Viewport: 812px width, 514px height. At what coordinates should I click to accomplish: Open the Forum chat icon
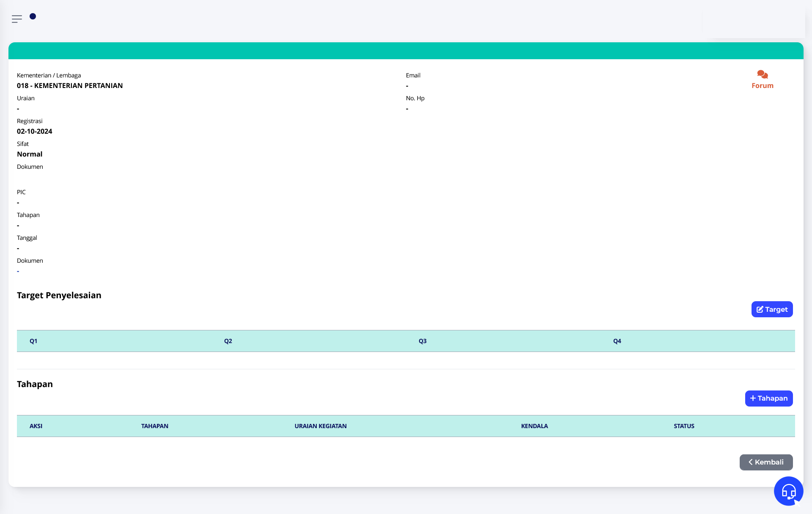[763, 75]
